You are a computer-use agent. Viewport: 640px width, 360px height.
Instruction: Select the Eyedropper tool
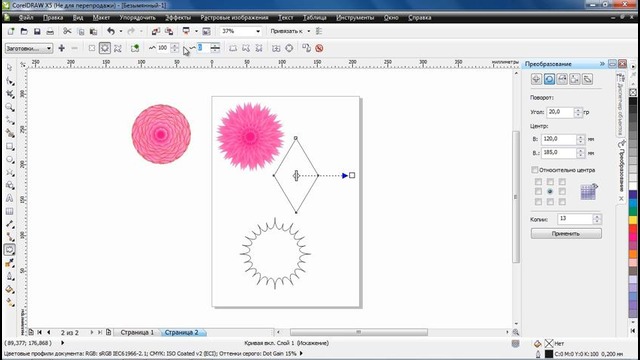(10, 263)
